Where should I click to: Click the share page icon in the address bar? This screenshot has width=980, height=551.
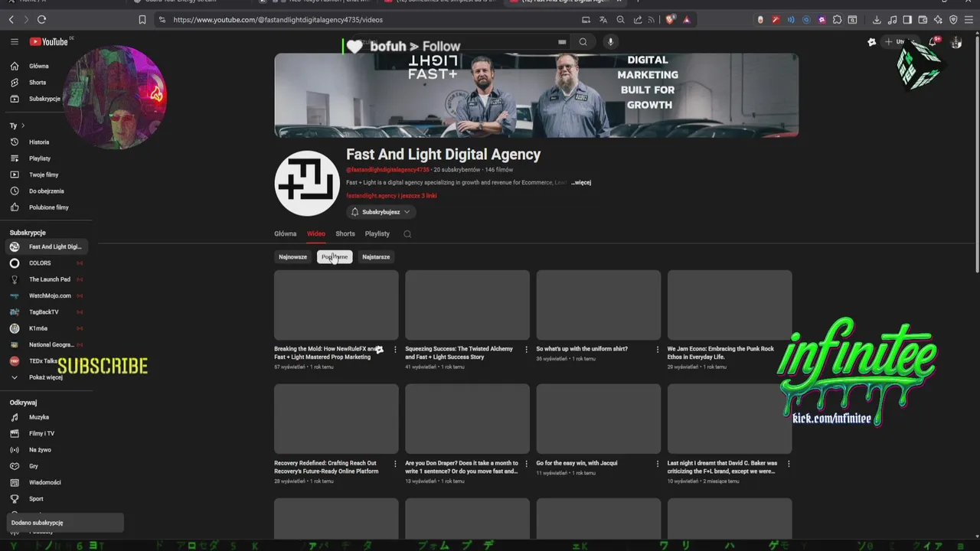pos(638,20)
